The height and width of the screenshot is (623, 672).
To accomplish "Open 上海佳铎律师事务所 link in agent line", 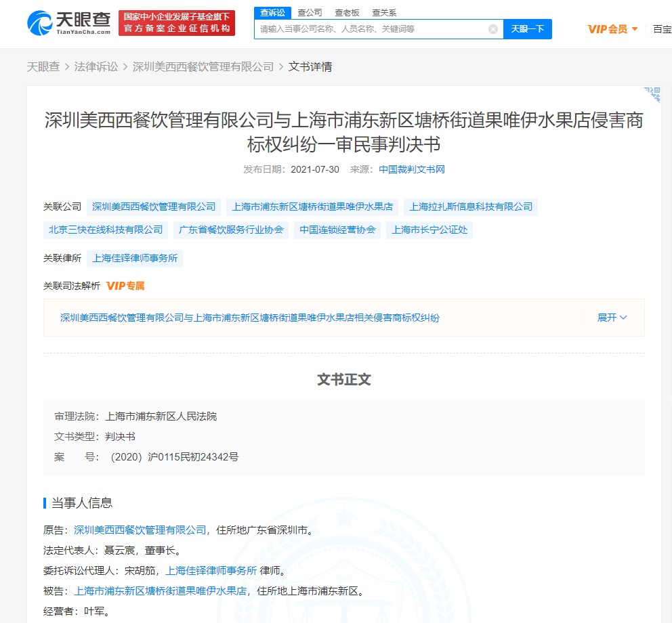I will 211,571.
